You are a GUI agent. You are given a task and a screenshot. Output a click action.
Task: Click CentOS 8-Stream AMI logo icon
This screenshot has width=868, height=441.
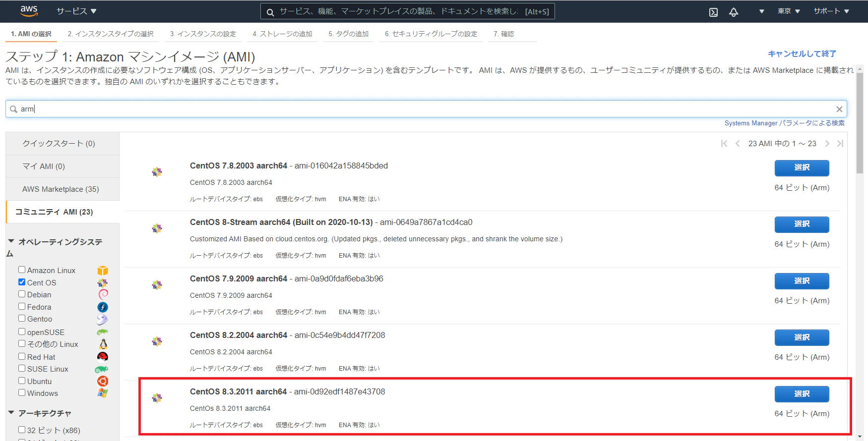point(157,228)
